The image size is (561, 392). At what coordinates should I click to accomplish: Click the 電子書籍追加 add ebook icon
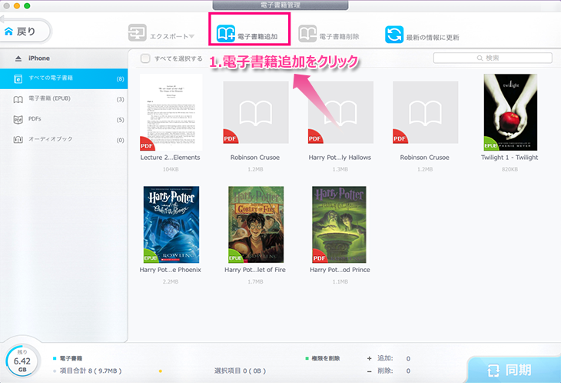click(226, 34)
